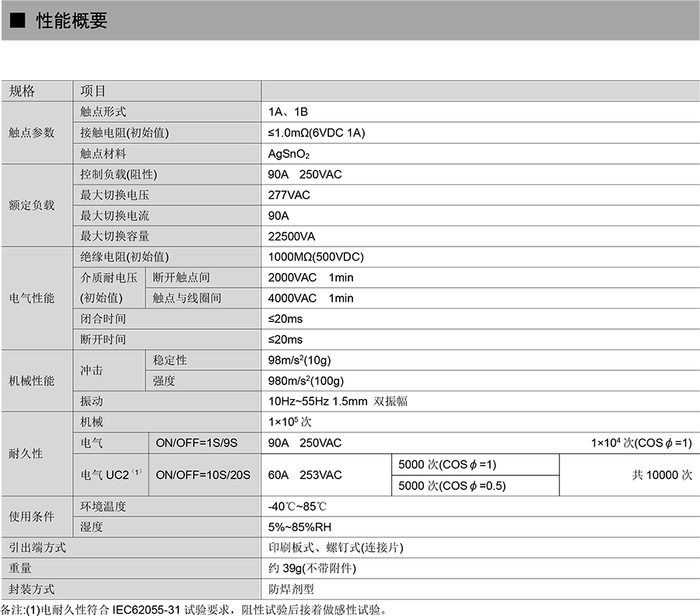700x616 pixels.
Task: Select the 980m/s²(100g) shock strength value
Action: tap(306, 381)
